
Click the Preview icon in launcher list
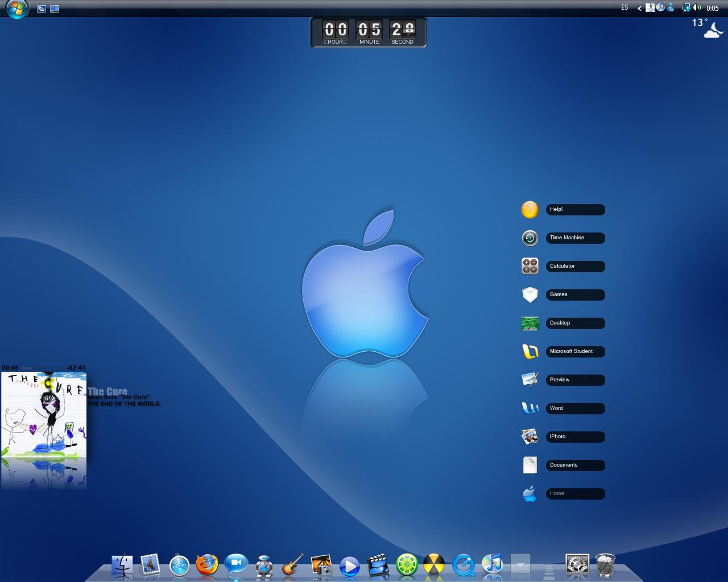coord(530,380)
